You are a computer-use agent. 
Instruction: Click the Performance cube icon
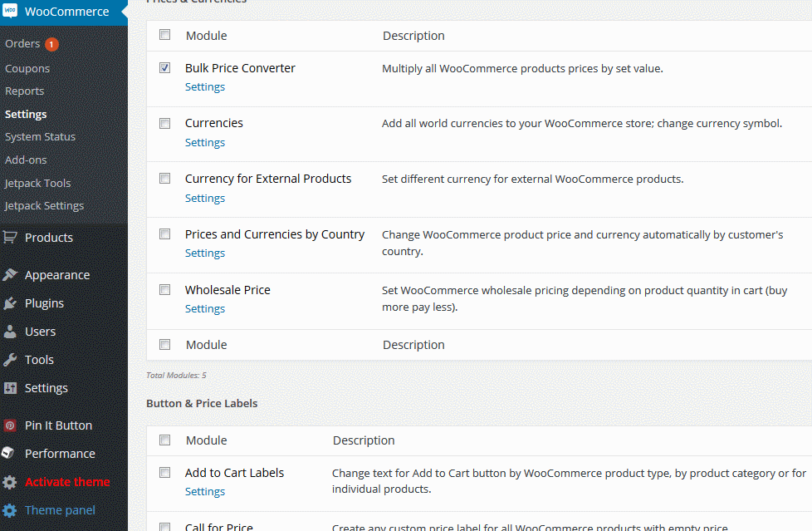point(8,453)
